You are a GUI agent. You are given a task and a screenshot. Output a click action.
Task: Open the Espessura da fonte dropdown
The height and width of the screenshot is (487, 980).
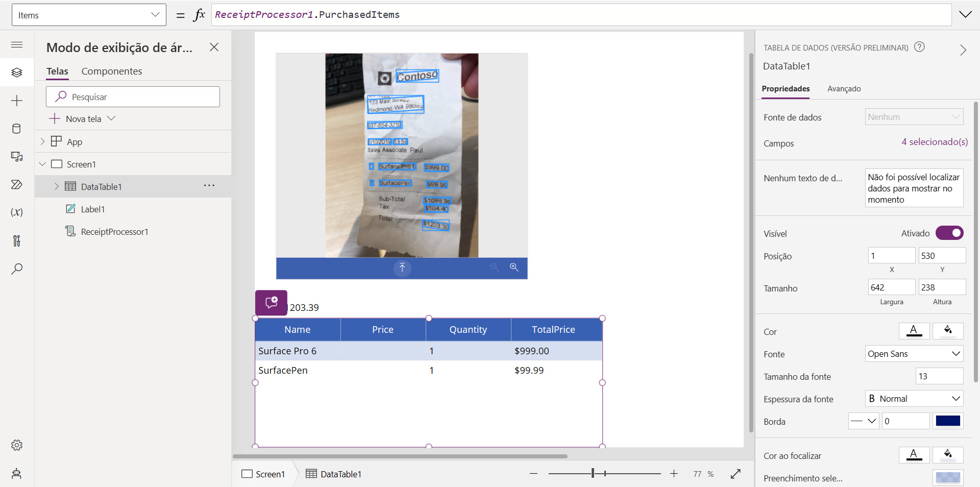(x=914, y=399)
